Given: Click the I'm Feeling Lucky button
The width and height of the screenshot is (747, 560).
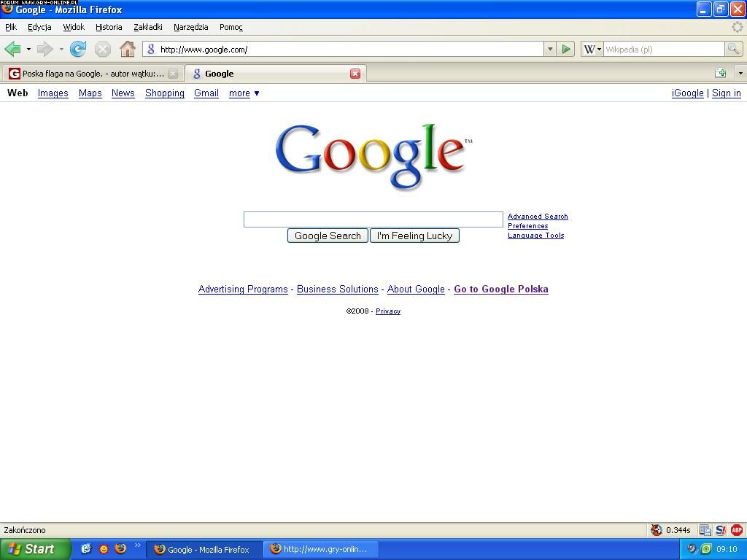Looking at the screenshot, I should coord(414,236).
